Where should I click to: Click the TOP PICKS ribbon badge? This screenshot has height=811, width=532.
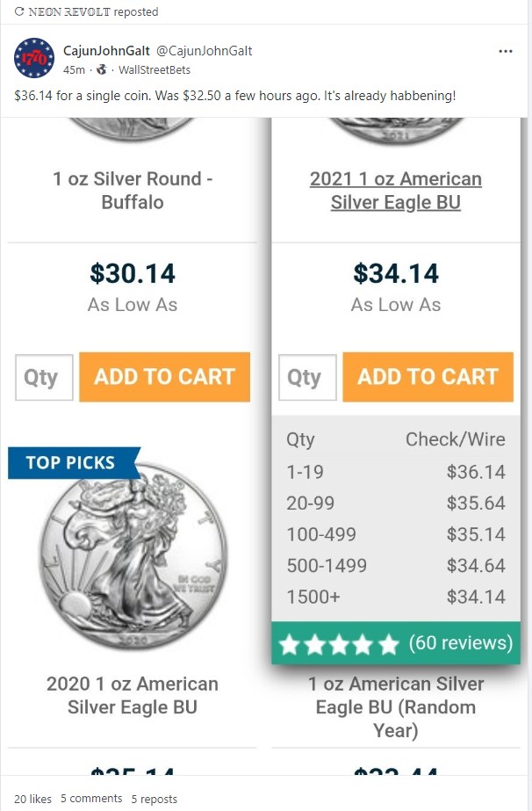click(70, 462)
